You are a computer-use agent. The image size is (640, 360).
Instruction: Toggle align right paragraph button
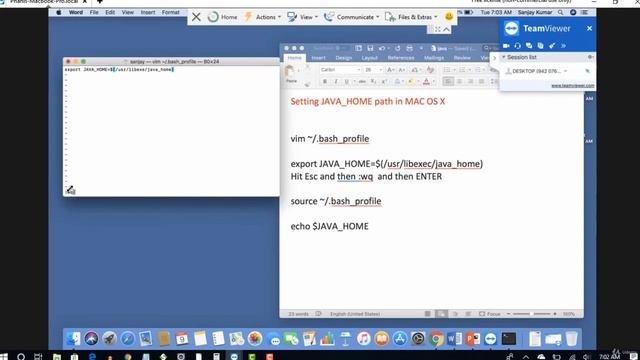[x=471, y=82]
